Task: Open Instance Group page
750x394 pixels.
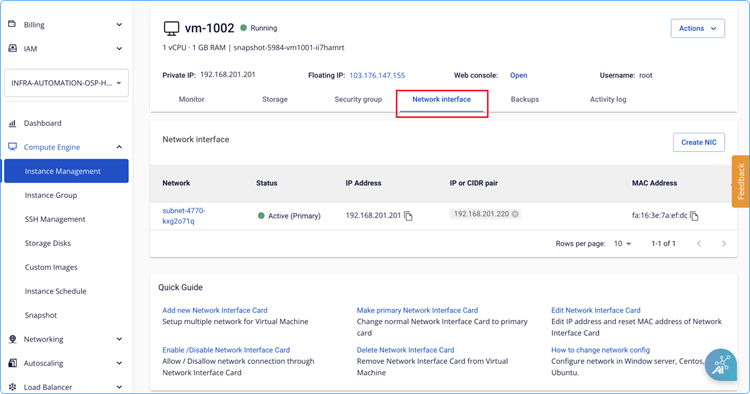Action: click(51, 195)
